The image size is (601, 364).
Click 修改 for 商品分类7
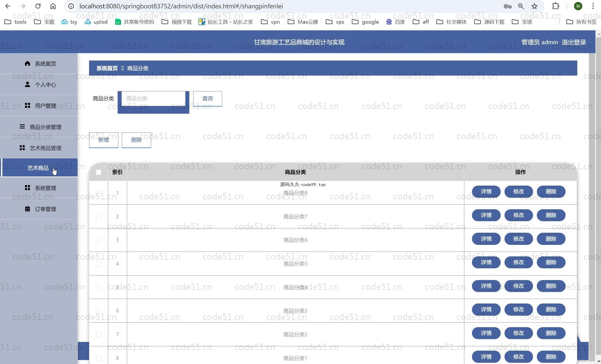[519, 215]
